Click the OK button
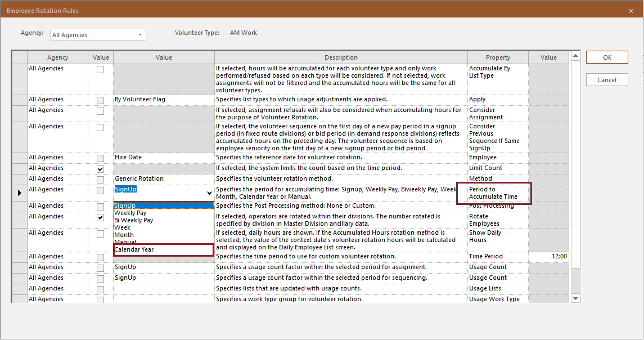This screenshot has height=340, width=644. [606, 57]
